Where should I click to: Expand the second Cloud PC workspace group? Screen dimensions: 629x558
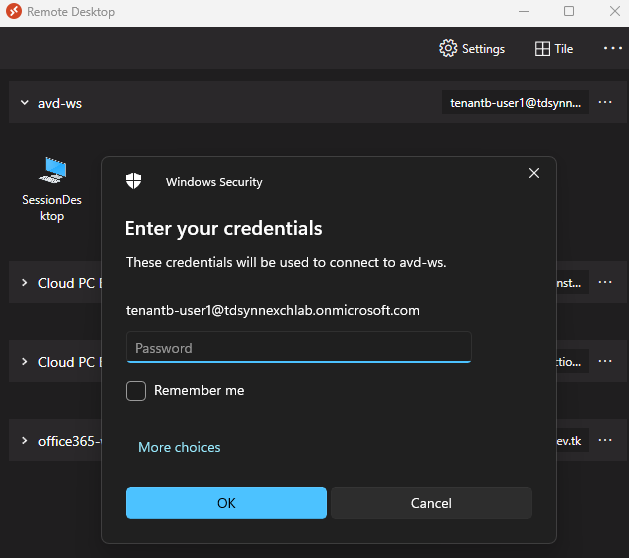24,361
